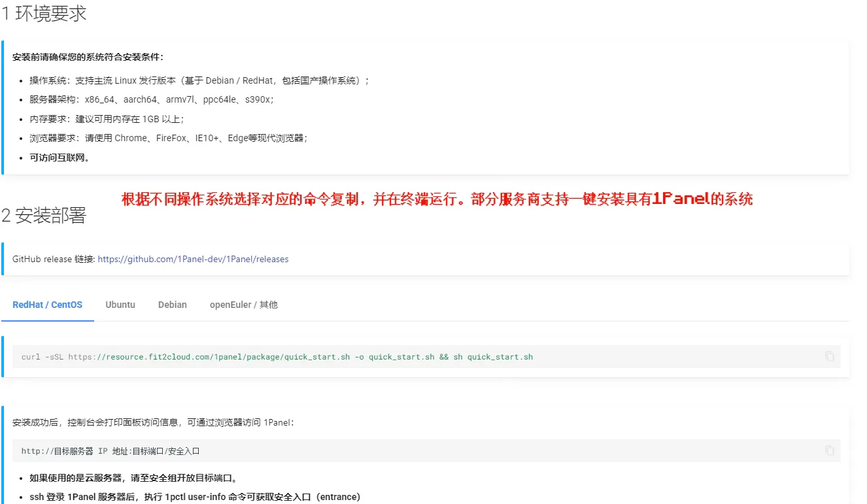Switch to the Ubuntu tab
Screen dimensions: 867x504
(120, 305)
